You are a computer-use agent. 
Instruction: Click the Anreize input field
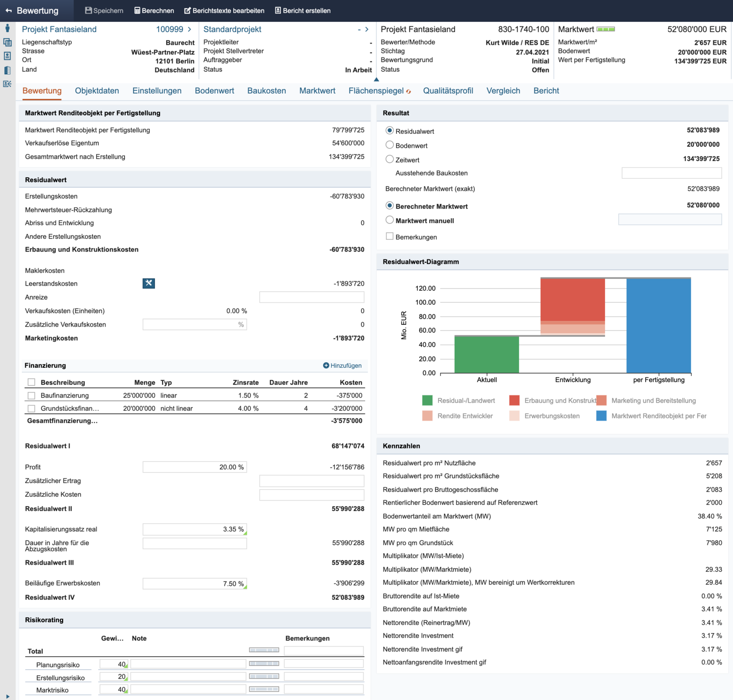[x=311, y=297]
